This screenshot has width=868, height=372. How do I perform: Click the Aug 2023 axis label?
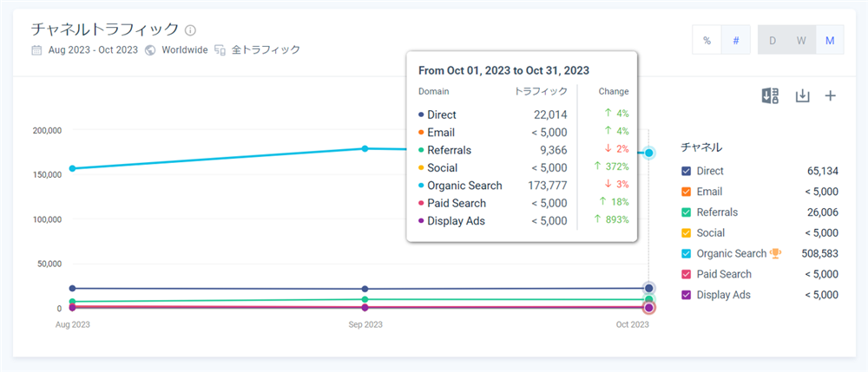coord(73,325)
